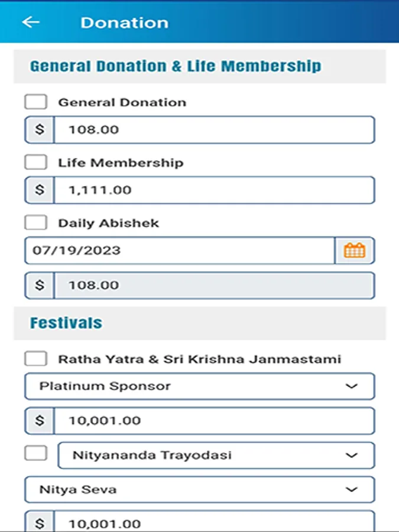Tap the dollar icon beside Daily Abishek amount
Viewport: 399px width, 532px height.
[x=40, y=286]
